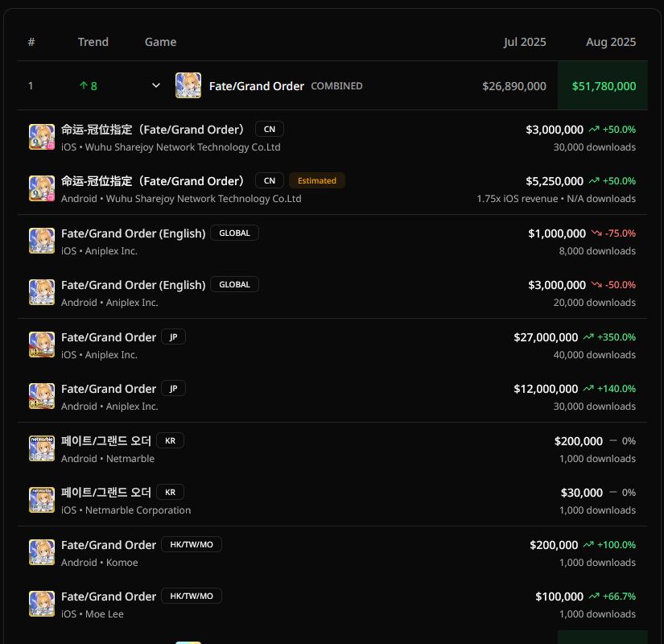Open the CN Android Fate/Grand Order app icon
The image size is (664, 644).
tap(42, 188)
